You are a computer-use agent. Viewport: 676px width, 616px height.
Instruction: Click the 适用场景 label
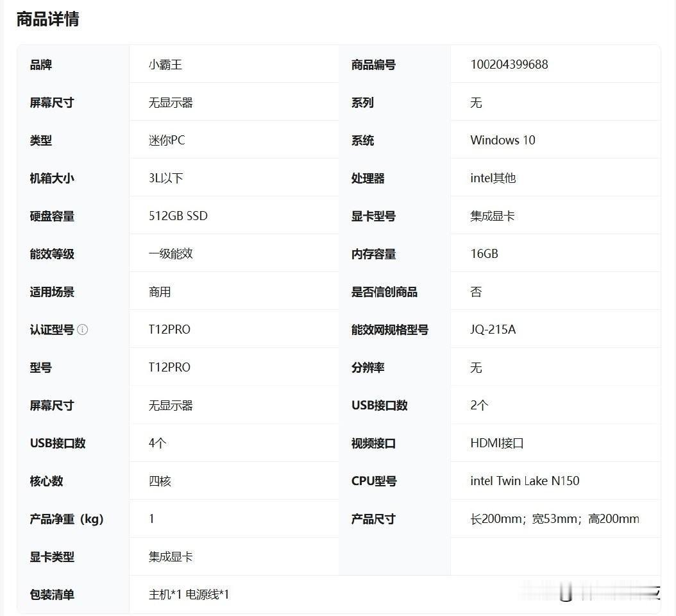pyautogui.click(x=52, y=292)
